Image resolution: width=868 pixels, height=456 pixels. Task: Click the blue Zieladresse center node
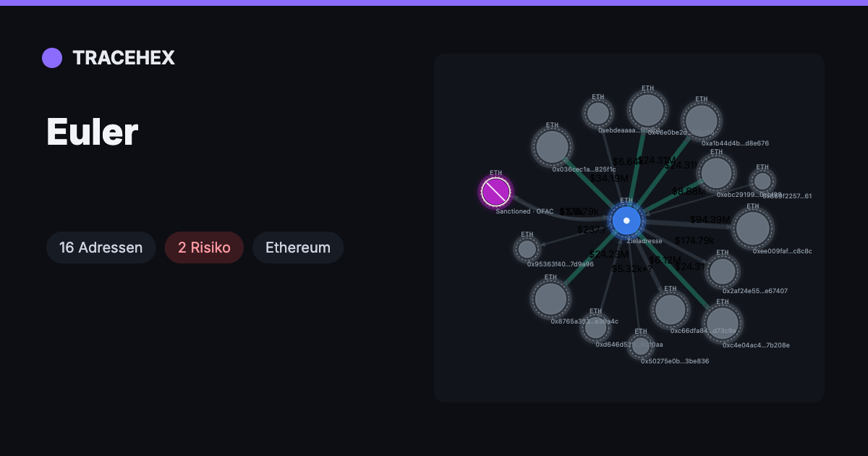(x=626, y=221)
